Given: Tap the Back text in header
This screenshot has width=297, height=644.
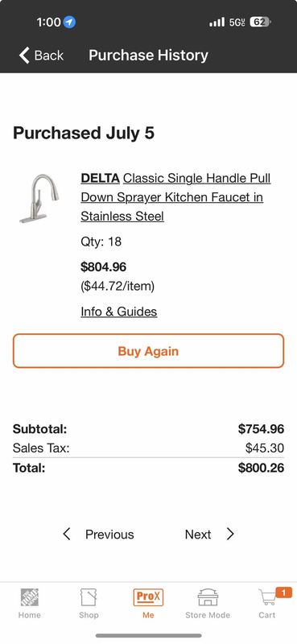Looking at the screenshot, I should pos(49,55).
